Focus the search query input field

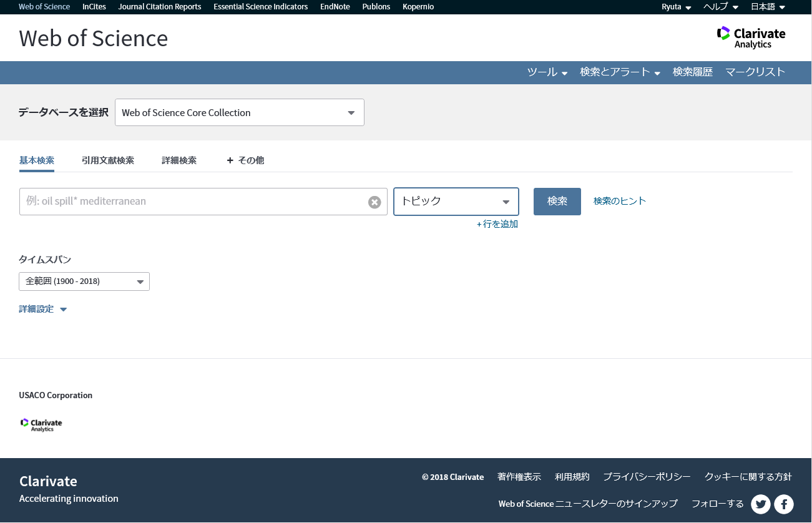[203, 202]
